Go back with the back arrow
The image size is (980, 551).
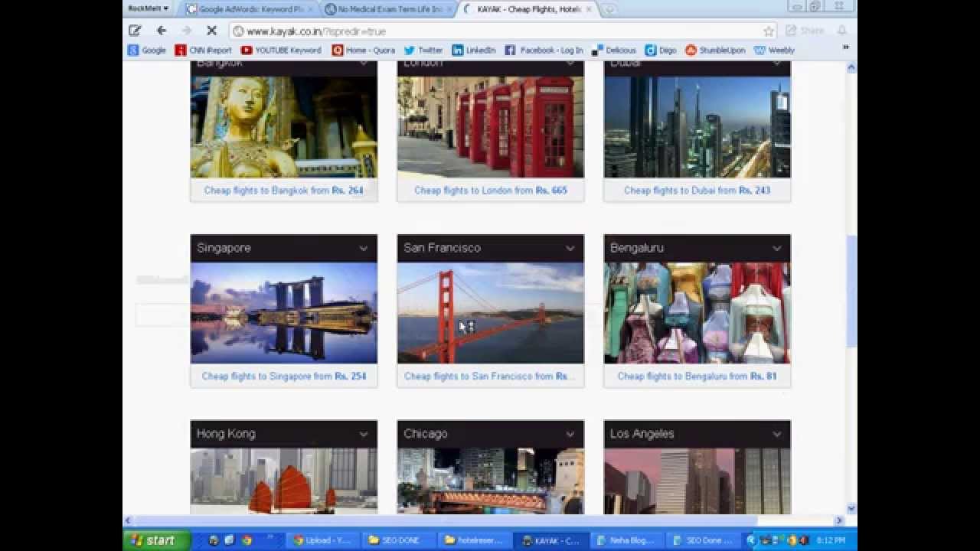pos(161,31)
